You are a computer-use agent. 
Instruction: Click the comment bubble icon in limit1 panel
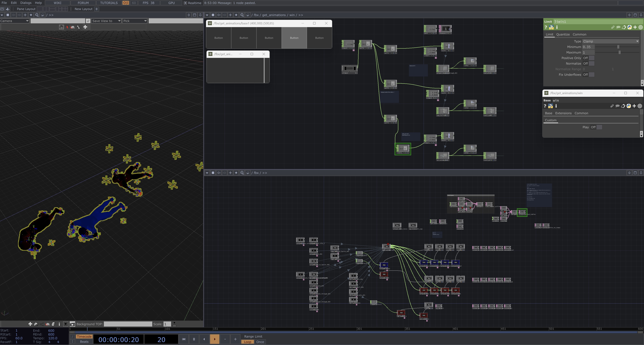618,27
